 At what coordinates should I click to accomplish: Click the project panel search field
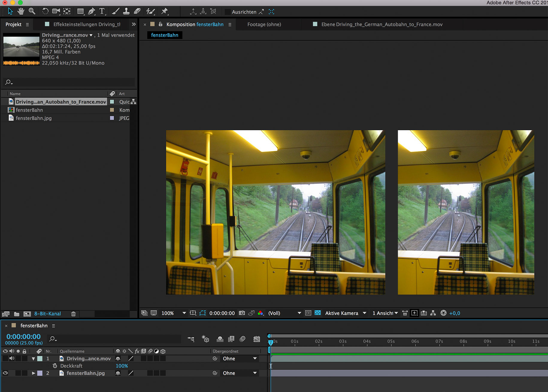point(69,82)
